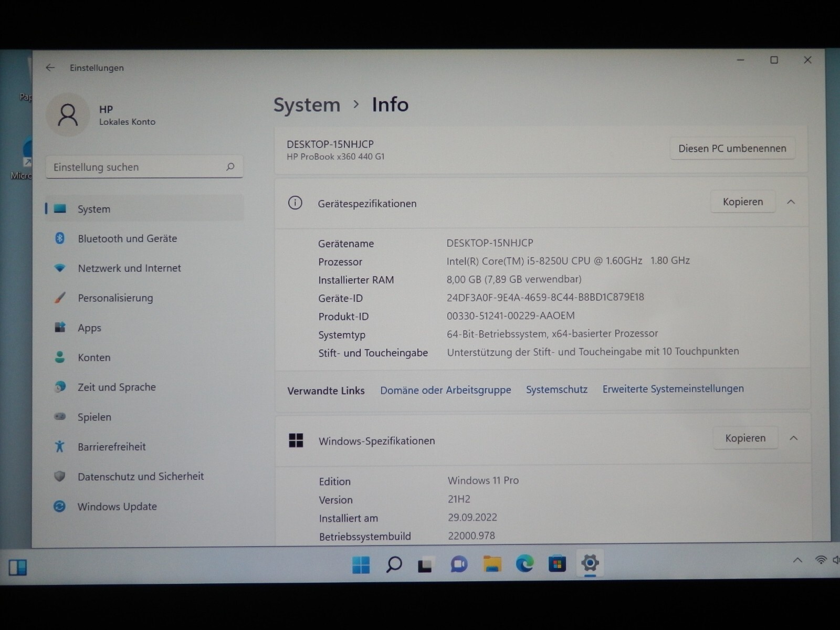Collapse the Windows-Spezifikationen section
Viewport: 840px width, 630px height.
794,438
